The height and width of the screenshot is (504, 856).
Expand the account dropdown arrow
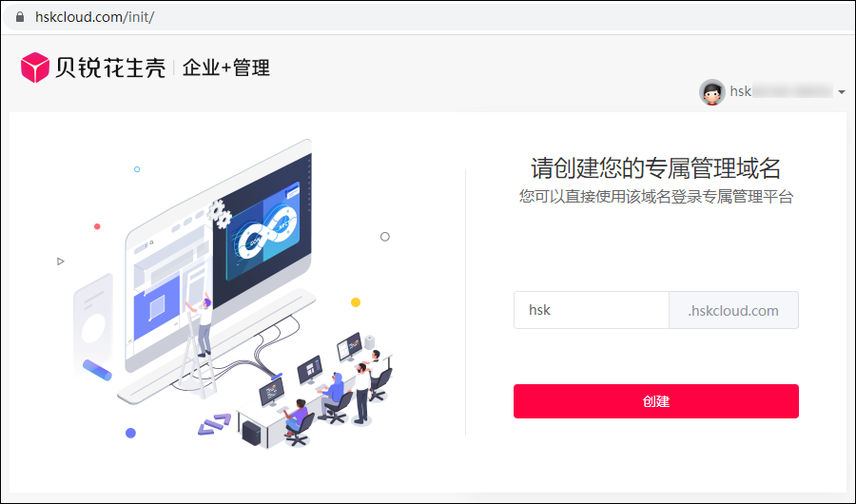click(x=842, y=92)
